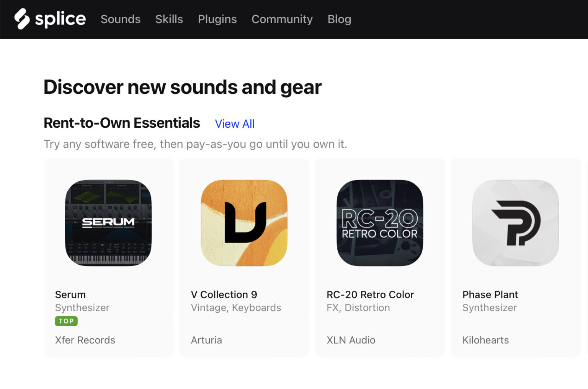Open the Community menu item
Viewport: 588px width, 389px height.
point(282,20)
